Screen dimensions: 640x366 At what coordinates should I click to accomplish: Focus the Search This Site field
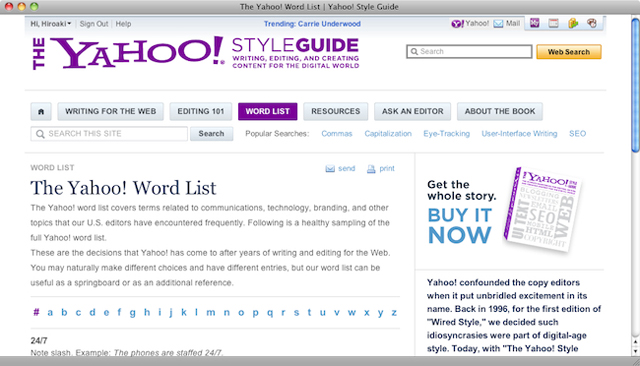(x=109, y=134)
